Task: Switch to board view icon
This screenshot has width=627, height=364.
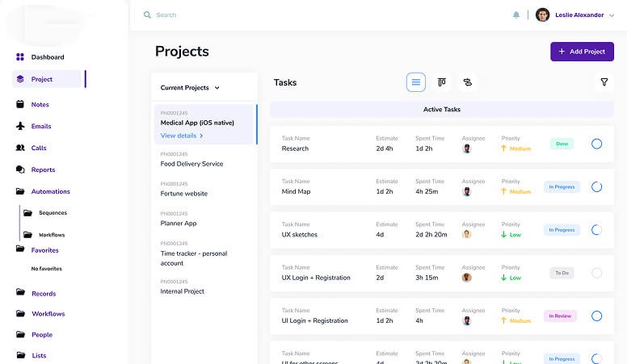Action: coord(441,82)
